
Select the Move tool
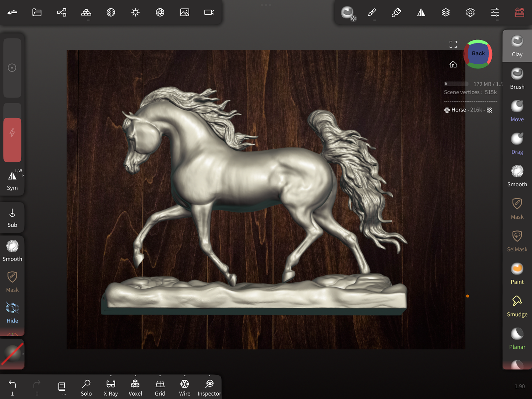click(517, 111)
